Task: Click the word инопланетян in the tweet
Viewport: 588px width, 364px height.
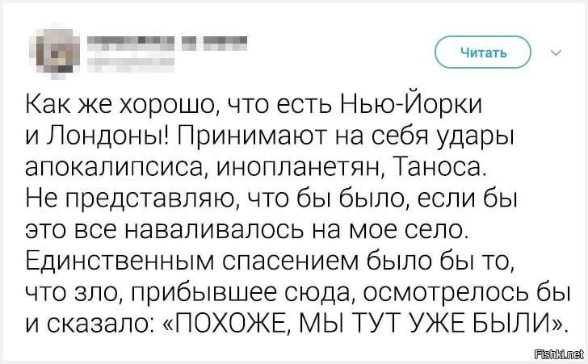Action: (x=301, y=168)
